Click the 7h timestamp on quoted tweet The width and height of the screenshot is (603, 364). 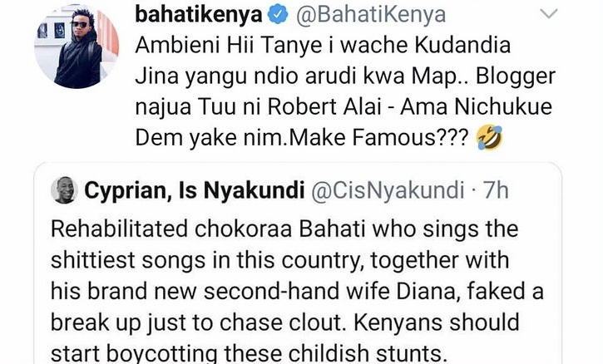pos(496,190)
